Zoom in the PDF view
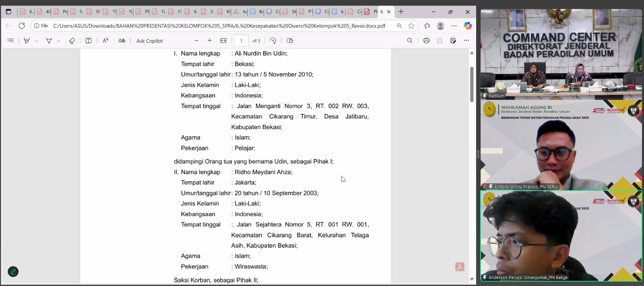The height and width of the screenshot is (286, 644). click(210, 41)
